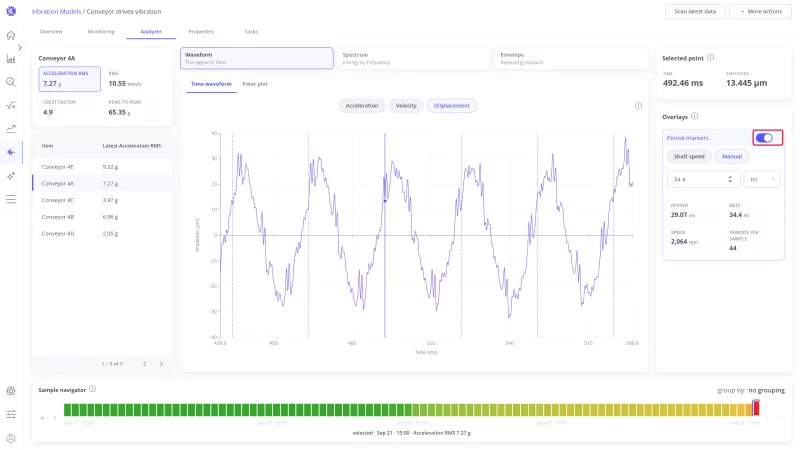Click the RMS 10.55 mm/s metric
Screen dimensions: 800x450
(x=136, y=79)
